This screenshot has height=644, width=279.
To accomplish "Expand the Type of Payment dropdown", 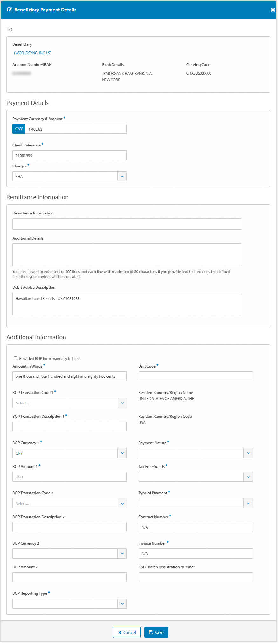I will tap(248, 503).
